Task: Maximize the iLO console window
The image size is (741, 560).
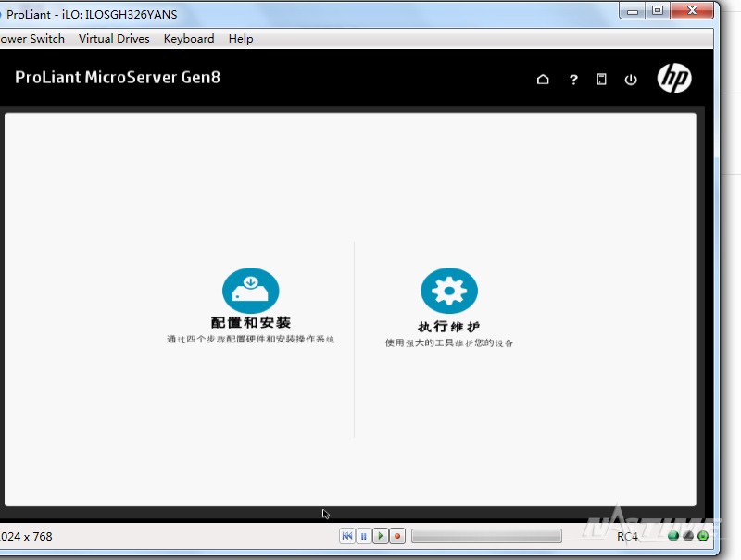Action: click(x=658, y=11)
